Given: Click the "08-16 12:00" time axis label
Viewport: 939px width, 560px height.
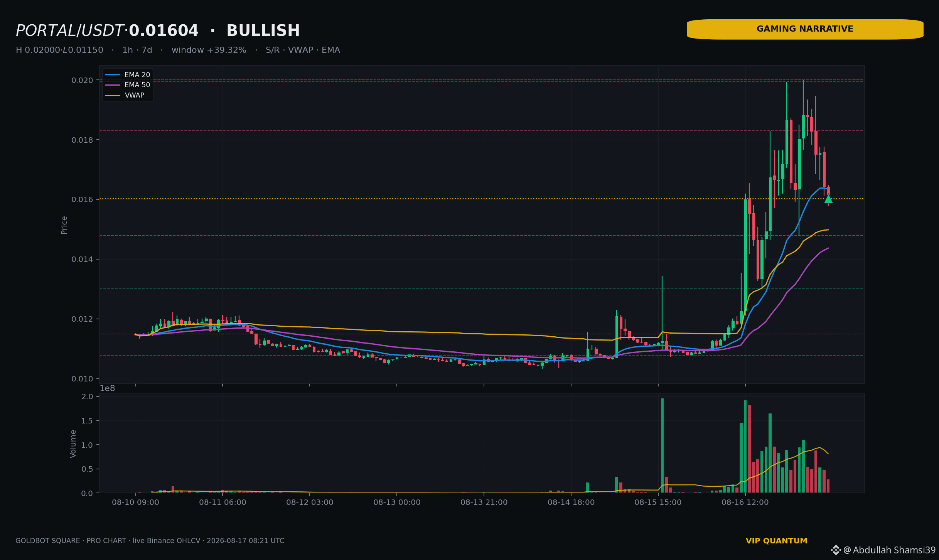Looking at the screenshot, I should 745,503.
